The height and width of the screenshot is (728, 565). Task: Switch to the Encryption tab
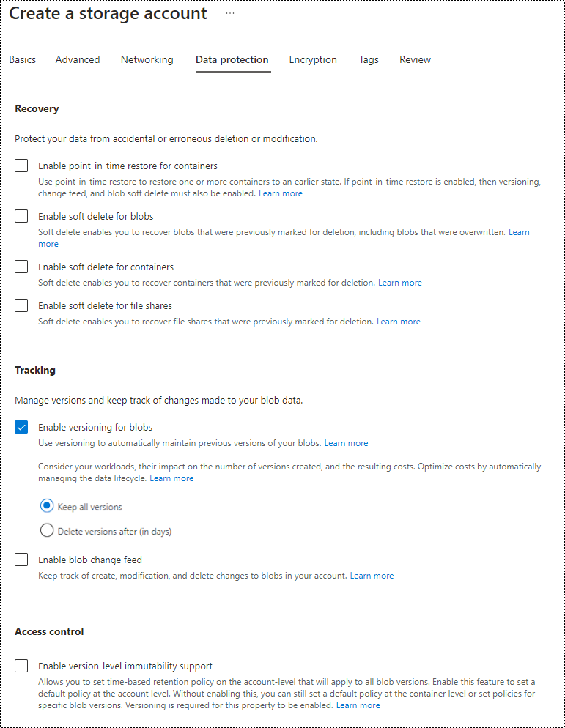[x=313, y=59]
